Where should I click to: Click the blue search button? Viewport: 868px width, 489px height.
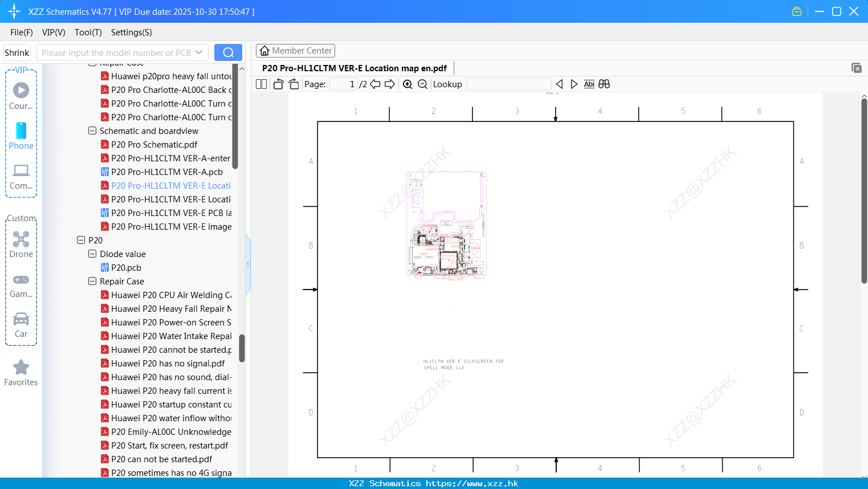click(x=228, y=52)
